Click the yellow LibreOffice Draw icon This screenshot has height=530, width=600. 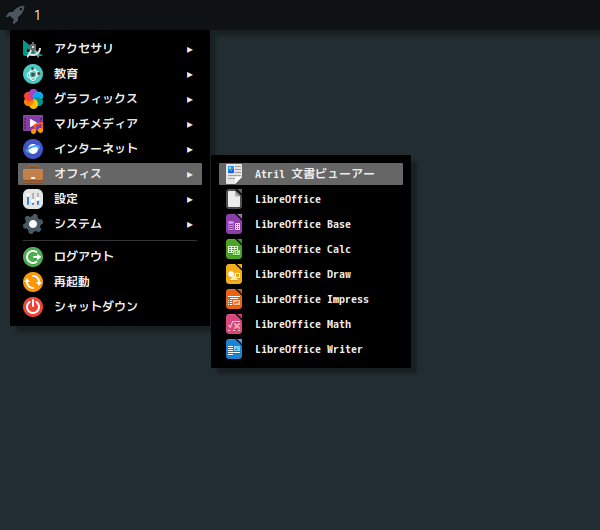pyautogui.click(x=234, y=274)
